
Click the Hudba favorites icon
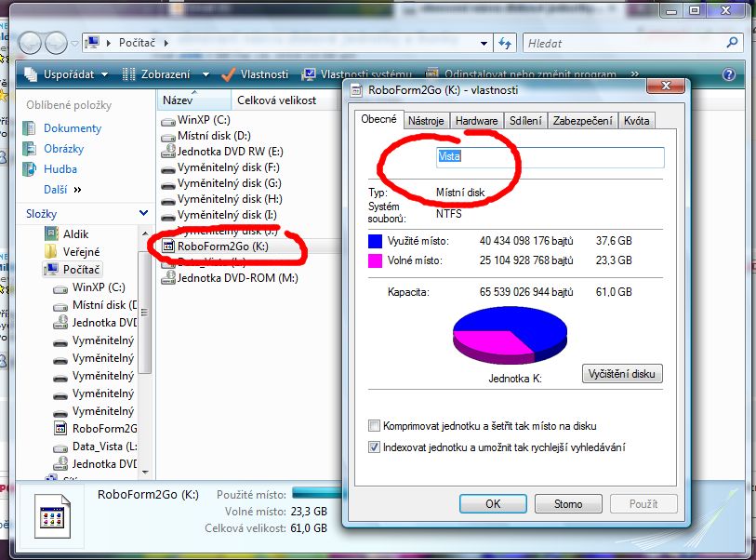[x=30, y=168]
